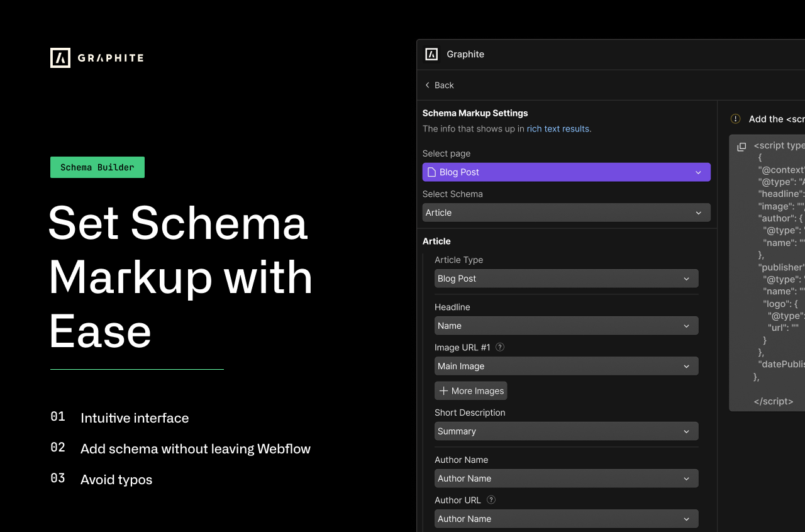Expand the Short Description Summary dropdown

click(566, 431)
